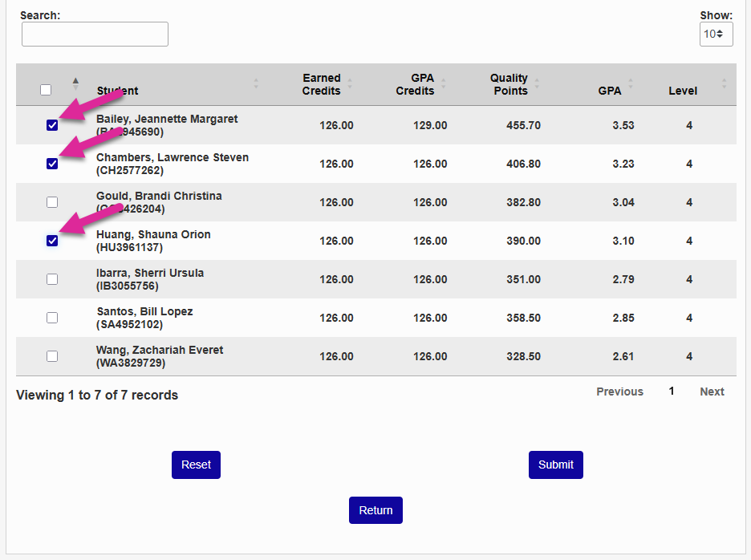Viewport: 751px width, 560px height.
Task: Select the Gould, Brandi Christina checkbox
Action: point(52,202)
